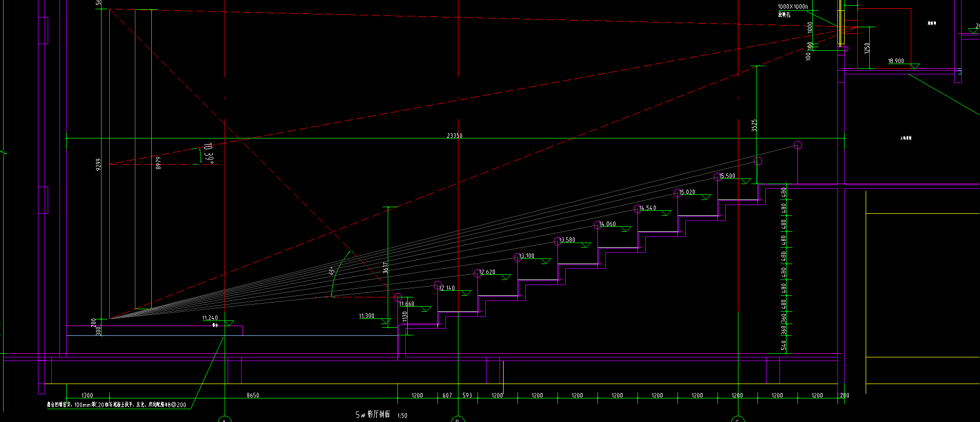Click the magenta sightline circle at 11.660
The image size is (980, 422).
tap(398, 297)
